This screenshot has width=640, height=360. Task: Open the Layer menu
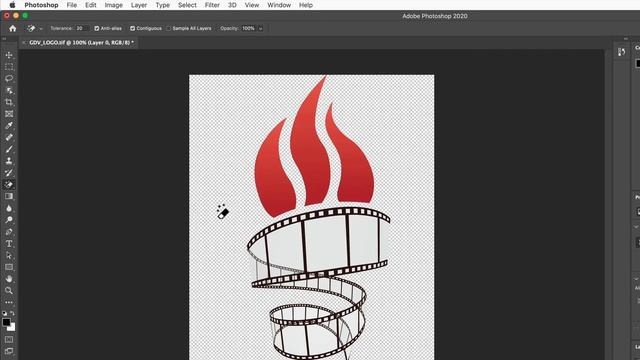point(139,5)
